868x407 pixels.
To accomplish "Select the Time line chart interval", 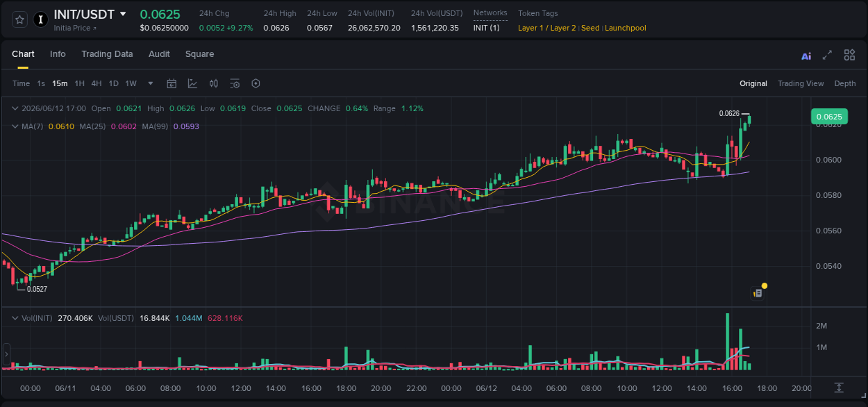I will pyautogui.click(x=22, y=83).
